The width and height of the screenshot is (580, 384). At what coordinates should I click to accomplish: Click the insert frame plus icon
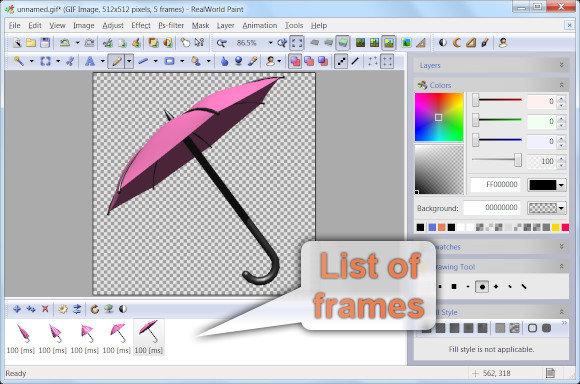17,309
